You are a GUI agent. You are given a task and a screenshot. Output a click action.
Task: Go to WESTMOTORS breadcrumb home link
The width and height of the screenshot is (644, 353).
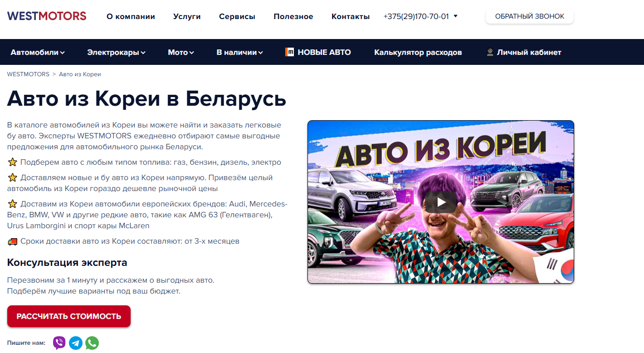point(28,74)
